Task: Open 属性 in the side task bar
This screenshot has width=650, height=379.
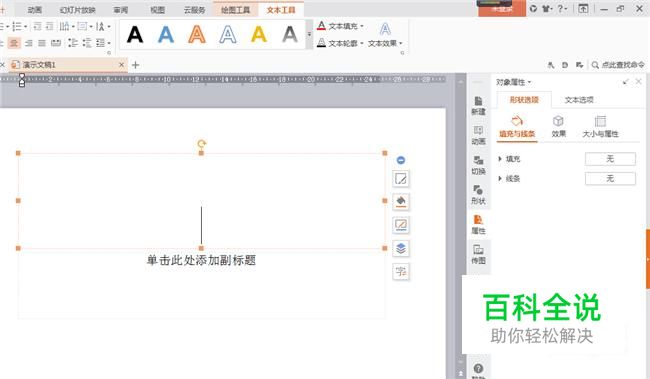Action: coord(478,225)
